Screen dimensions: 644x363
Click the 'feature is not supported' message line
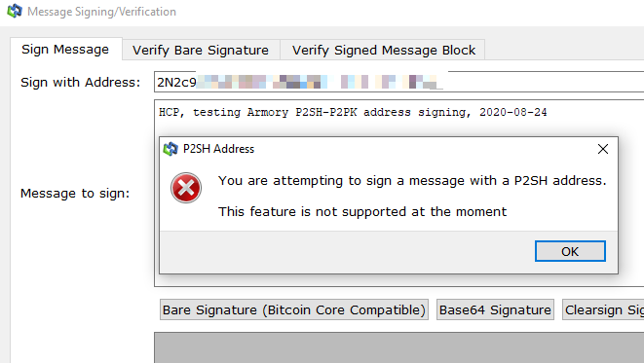click(x=362, y=211)
